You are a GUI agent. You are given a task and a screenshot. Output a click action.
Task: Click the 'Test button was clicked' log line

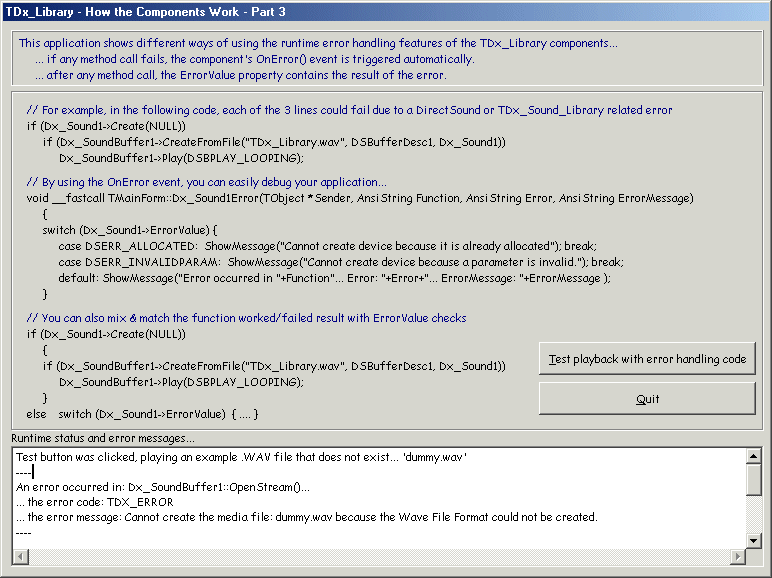point(241,457)
